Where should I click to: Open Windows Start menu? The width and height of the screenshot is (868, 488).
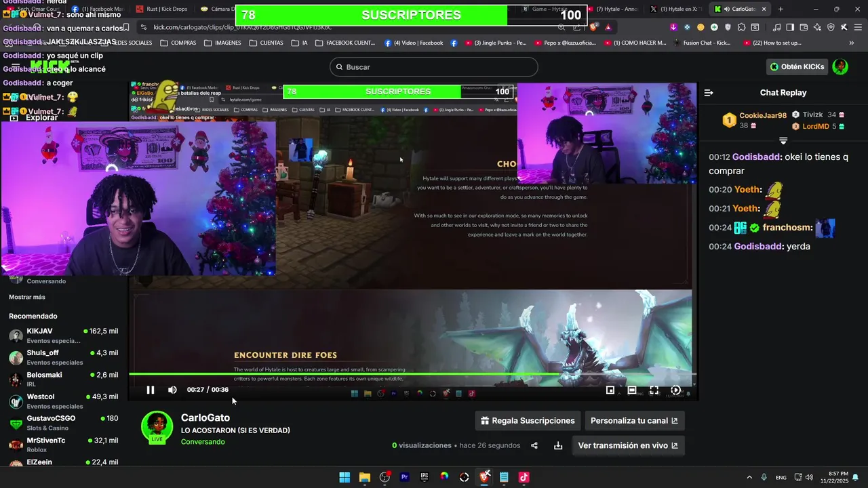(x=344, y=477)
